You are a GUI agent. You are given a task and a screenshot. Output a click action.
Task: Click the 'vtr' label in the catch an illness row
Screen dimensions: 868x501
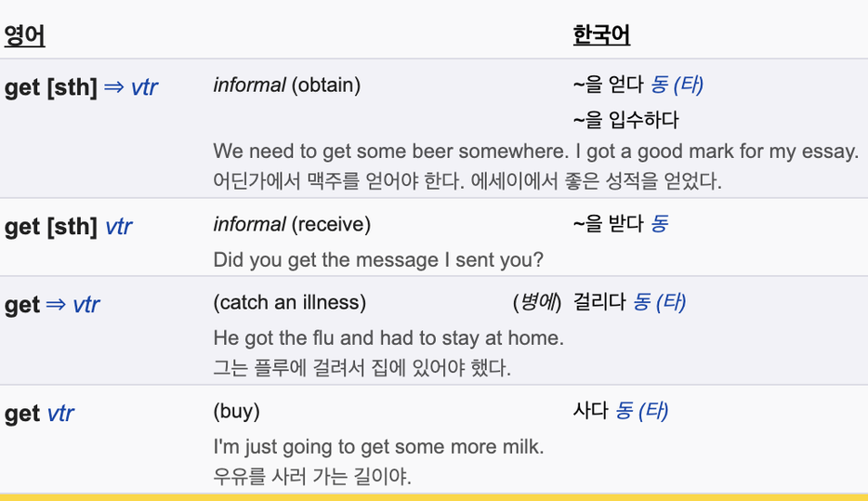pyautogui.click(x=85, y=305)
